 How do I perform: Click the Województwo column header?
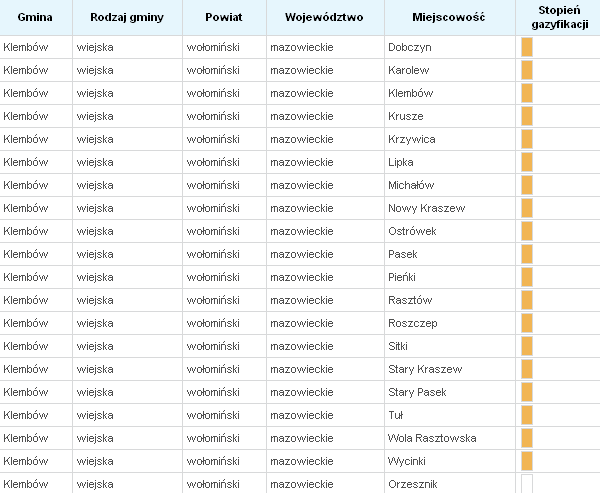(x=324, y=18)
